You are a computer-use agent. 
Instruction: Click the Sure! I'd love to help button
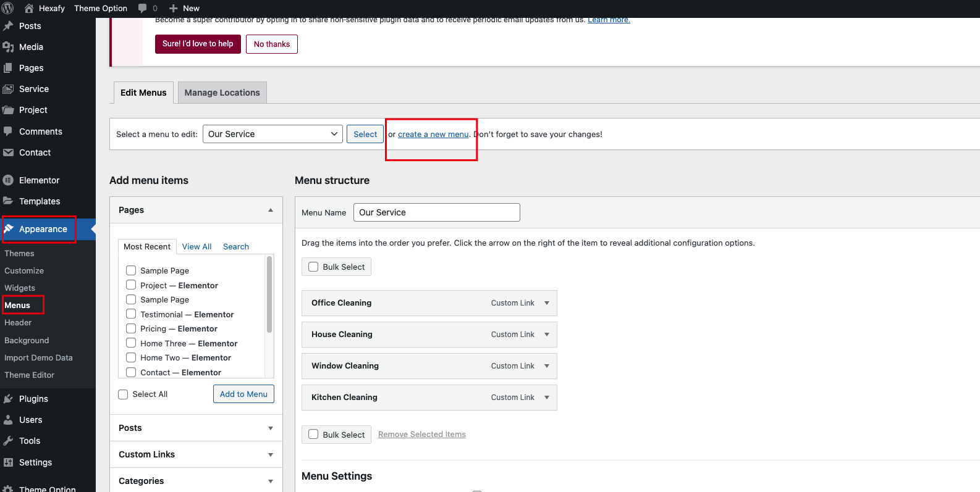pos(198,44)
